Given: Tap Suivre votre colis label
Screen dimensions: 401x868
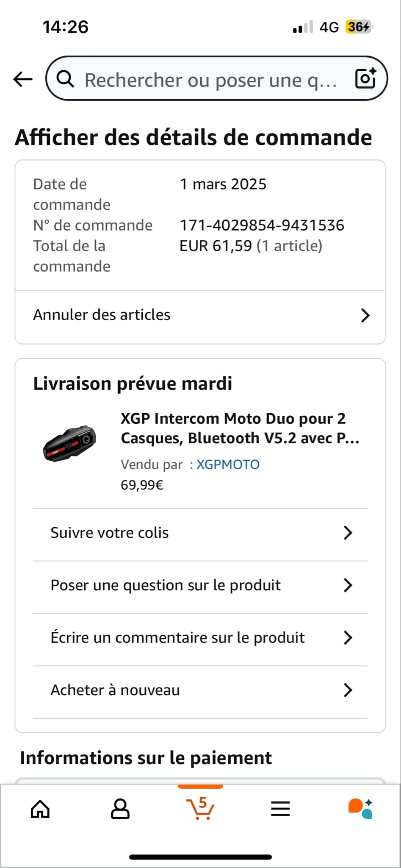Looking at the screenshot, I should (x=110, y=533).
